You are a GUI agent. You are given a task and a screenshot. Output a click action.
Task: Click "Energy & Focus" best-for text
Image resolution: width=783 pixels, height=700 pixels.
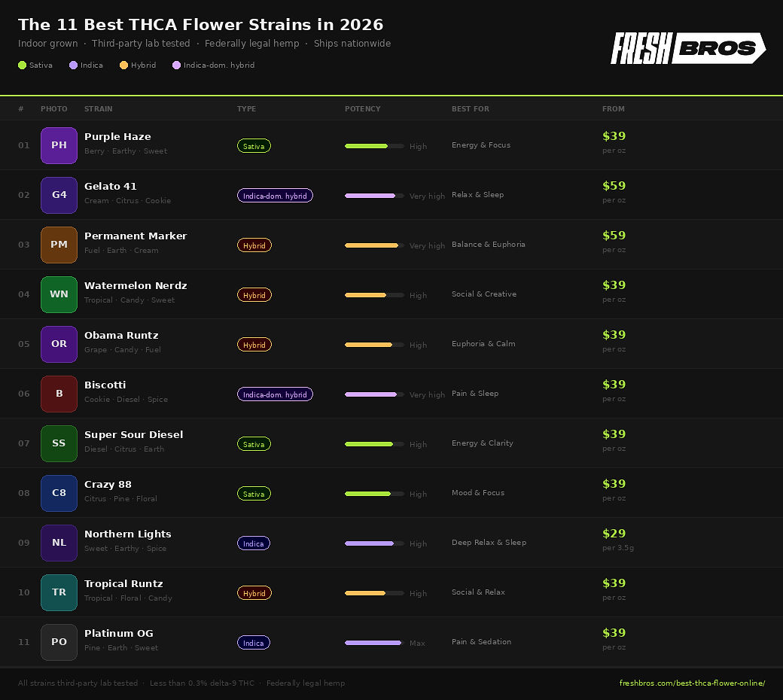(481, 145)
